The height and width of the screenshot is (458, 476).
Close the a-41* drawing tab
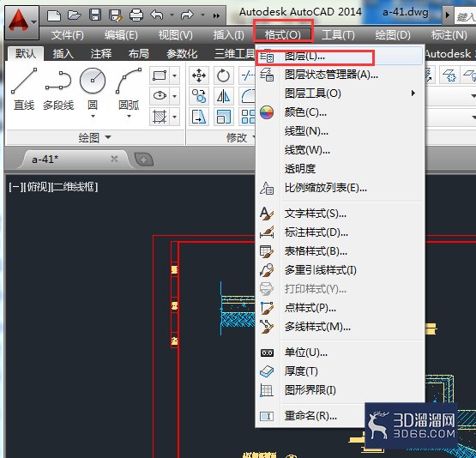[x=114, y=159]
